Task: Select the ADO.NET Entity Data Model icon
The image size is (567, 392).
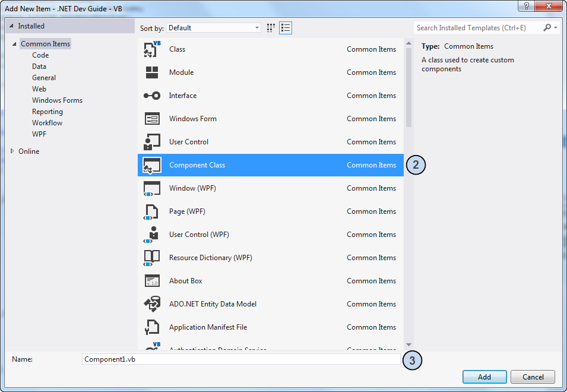Action: (x=152, y=304)
